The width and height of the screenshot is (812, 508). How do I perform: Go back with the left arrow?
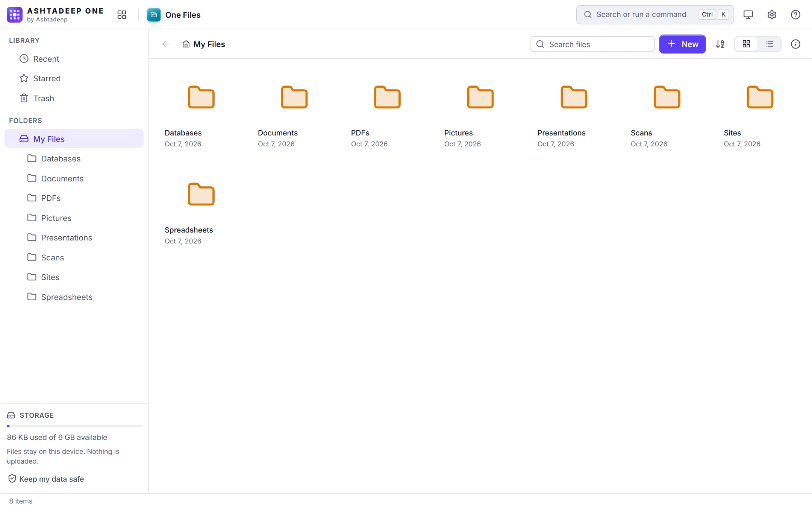(x=166, y=44)
